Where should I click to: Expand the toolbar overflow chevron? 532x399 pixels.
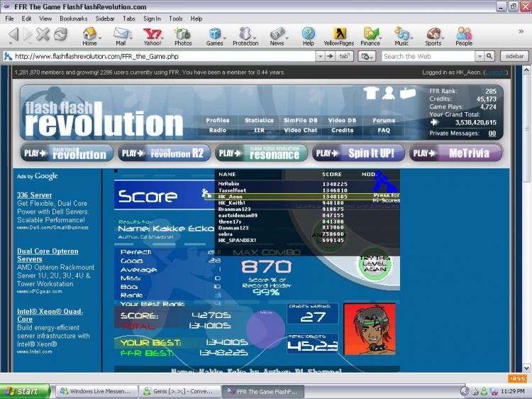521,31
